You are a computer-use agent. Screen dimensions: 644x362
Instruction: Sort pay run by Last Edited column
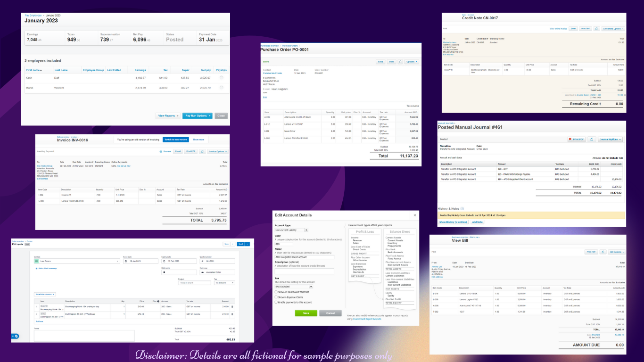(x=114, y=70)
